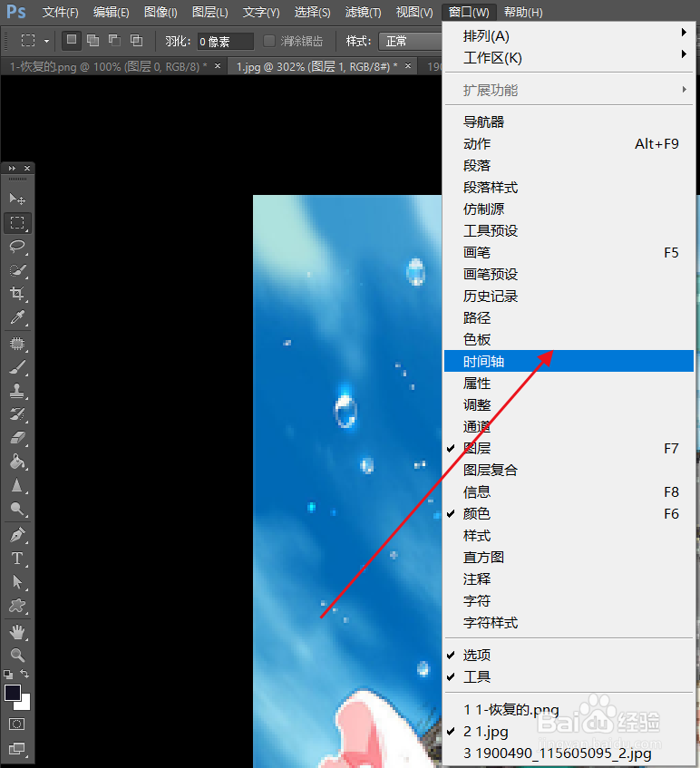Open 文件(F) menu
Viewport: 700px width, 768px height.
[x=60, y=13]
